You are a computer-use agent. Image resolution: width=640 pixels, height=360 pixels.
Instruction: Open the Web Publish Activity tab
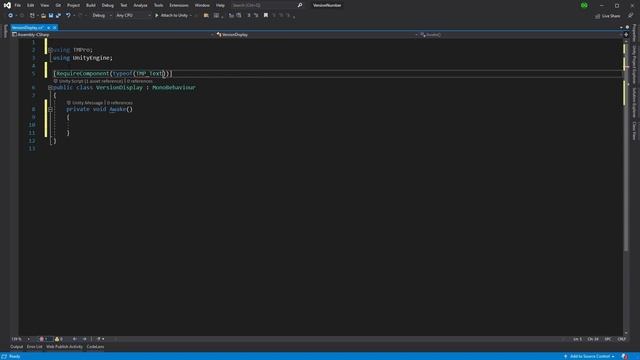coord(64,347)
